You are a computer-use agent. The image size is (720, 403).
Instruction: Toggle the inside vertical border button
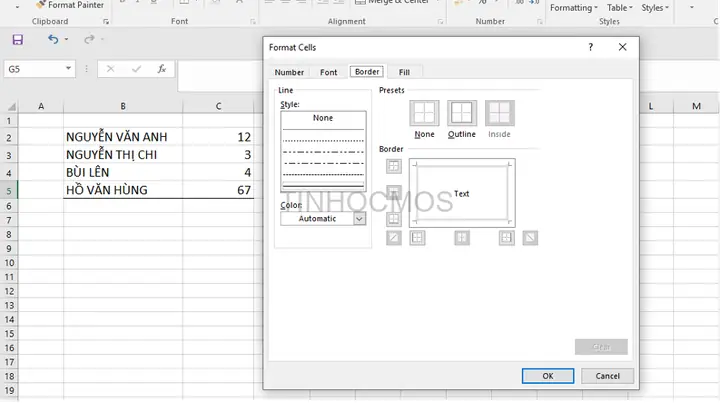pos(462,238)
